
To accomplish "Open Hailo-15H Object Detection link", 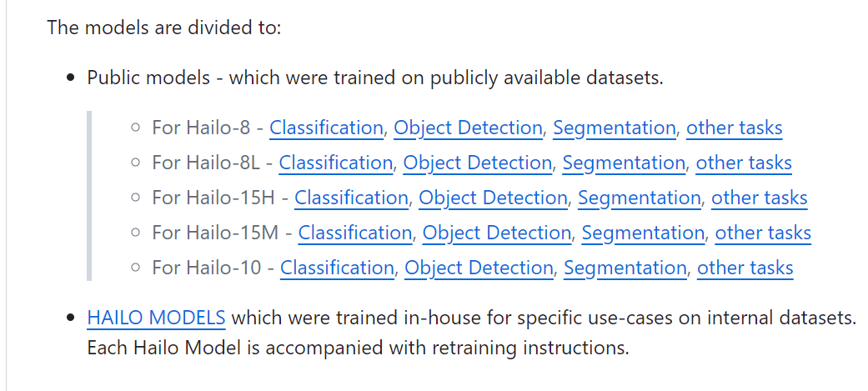I will click(493, 198).
